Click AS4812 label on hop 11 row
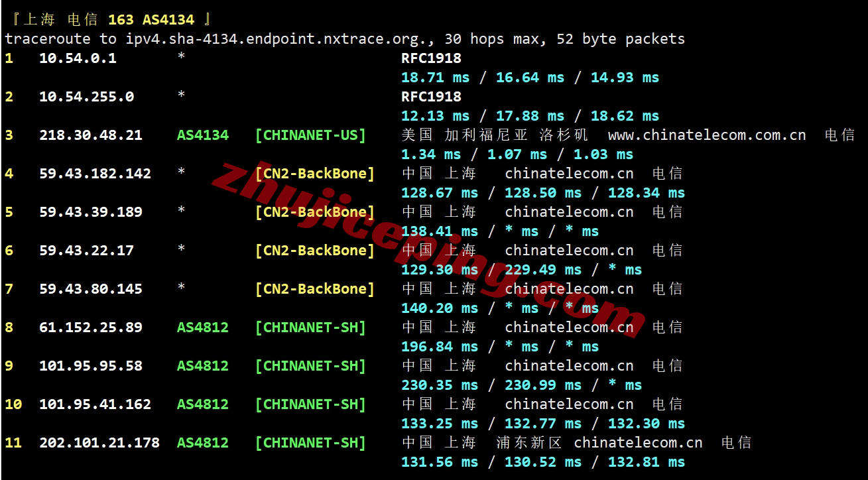The image size is (868, 480). point(203,443)
